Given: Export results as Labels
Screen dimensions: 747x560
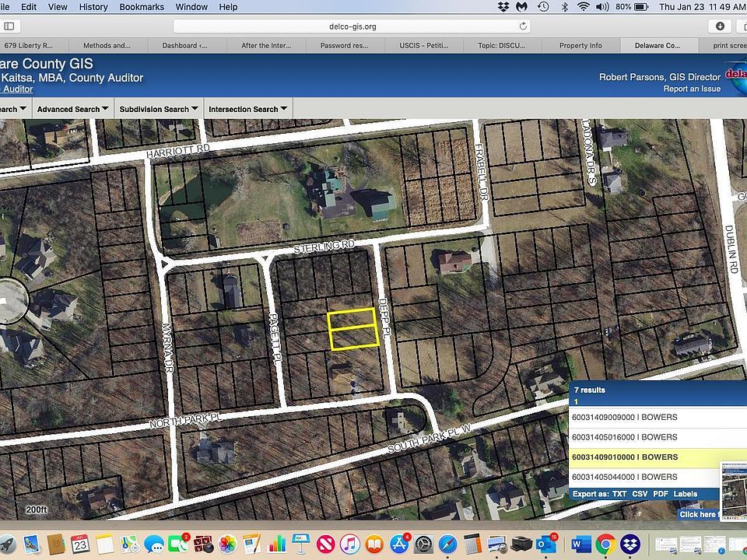Looking at the screenshot, I should [x=685, y=494].
